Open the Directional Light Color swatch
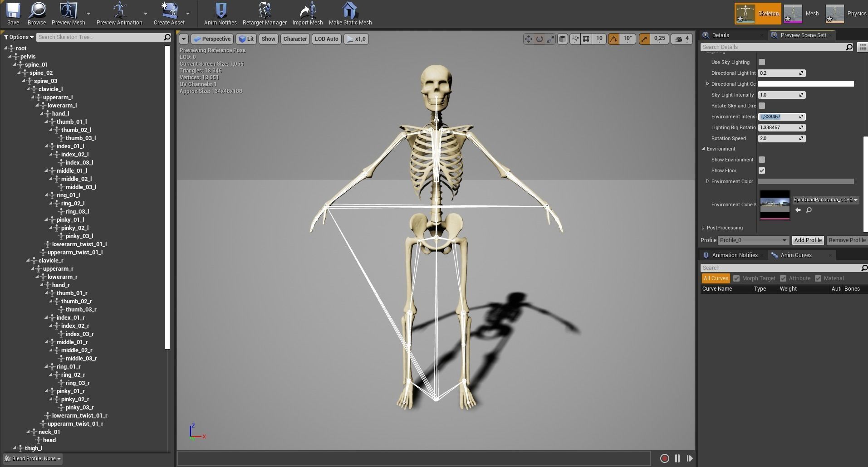The image size is (868, 467). pyautogui.click(x=806, y=84)
